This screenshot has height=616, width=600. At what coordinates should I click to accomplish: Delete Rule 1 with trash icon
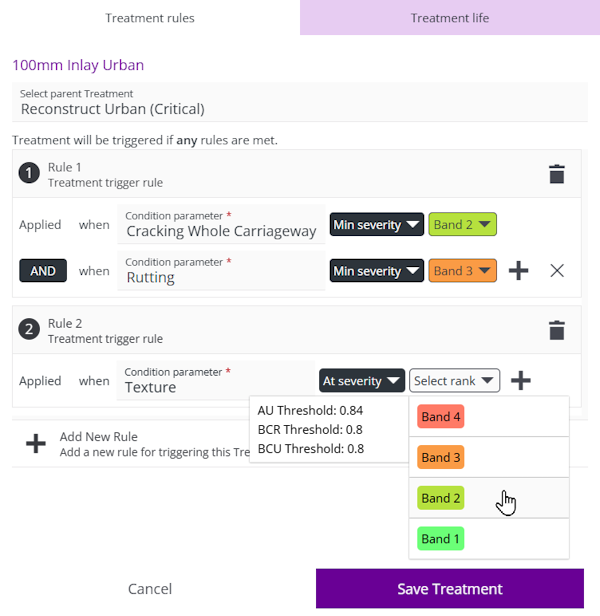pyautogui.click(x=557, y=174)
